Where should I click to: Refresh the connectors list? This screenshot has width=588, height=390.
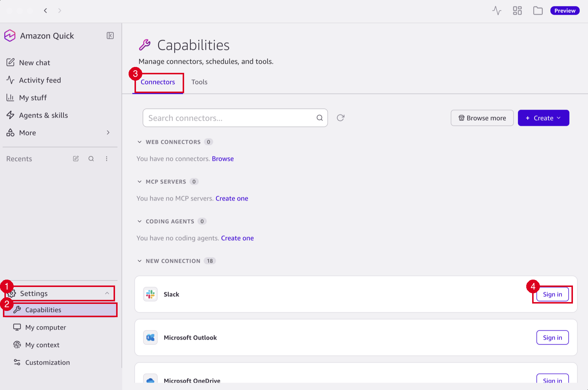click(341, 118)
